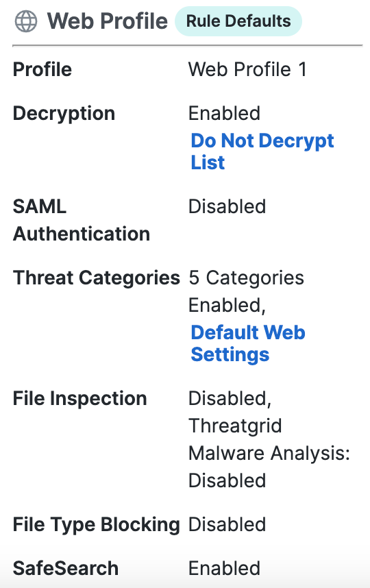Click the SafeSearch label

[x=66, y=568]
